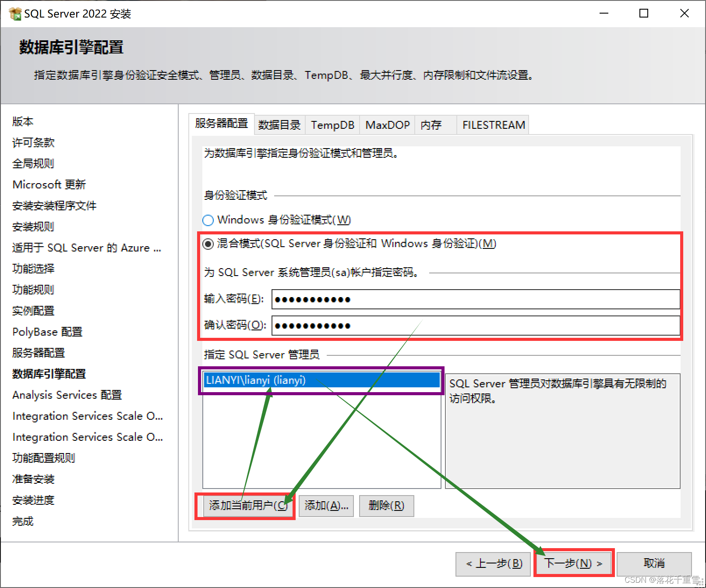
Task: Select Windows 身份验证模式 radio button
Action: (x=208, y=220)
